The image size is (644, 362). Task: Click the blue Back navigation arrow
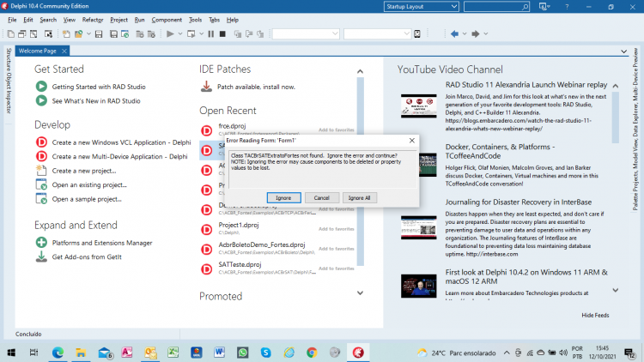tap(454, 34)
